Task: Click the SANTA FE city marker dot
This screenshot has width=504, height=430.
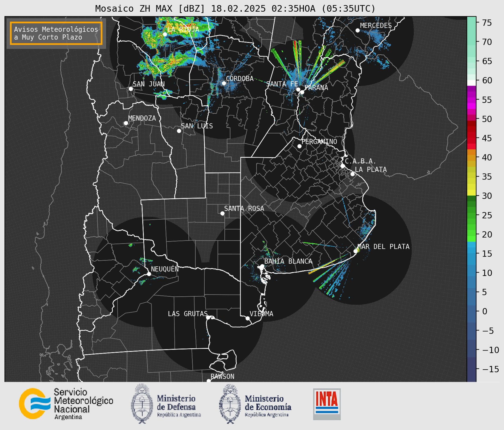Action: [298, 89]
